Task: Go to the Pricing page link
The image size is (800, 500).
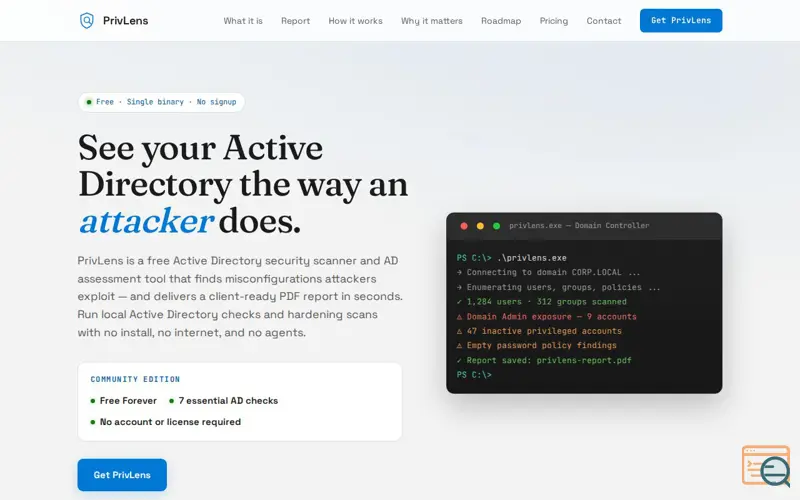Action: [x=554, y=21]
